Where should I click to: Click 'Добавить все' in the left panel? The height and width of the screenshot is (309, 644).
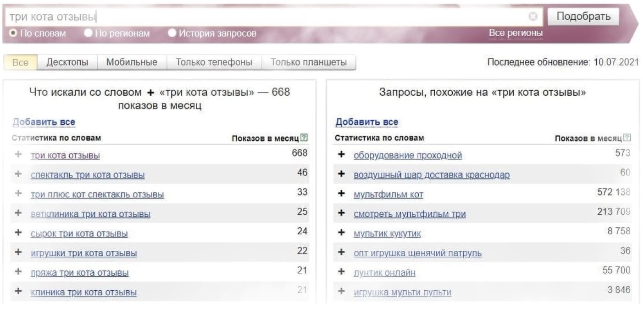coord(44,122)
